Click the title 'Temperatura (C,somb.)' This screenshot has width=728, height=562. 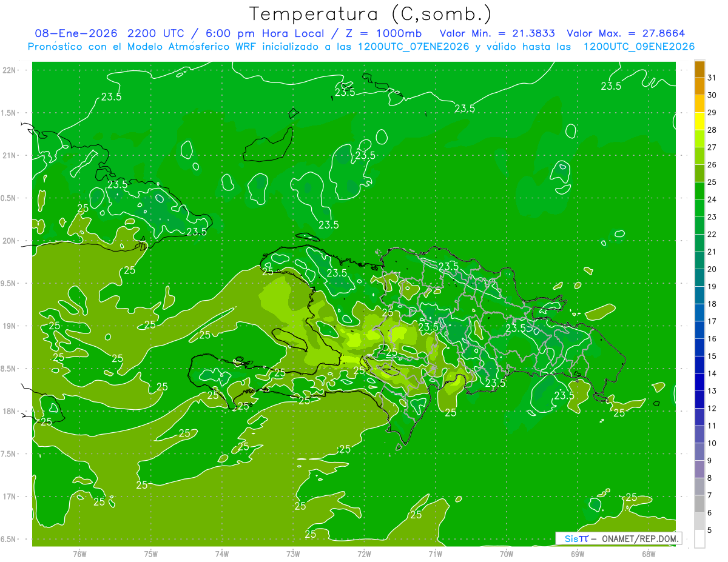point(370,14)
